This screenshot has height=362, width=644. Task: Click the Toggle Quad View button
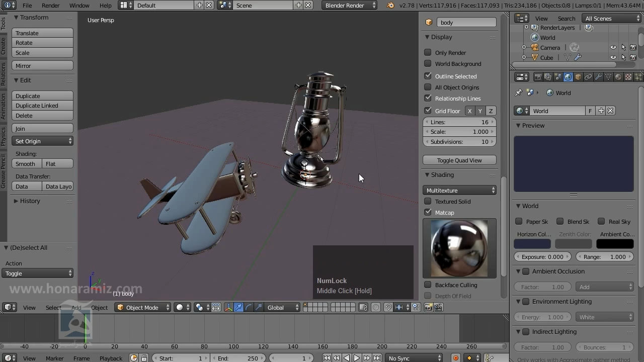pos(459,160)
